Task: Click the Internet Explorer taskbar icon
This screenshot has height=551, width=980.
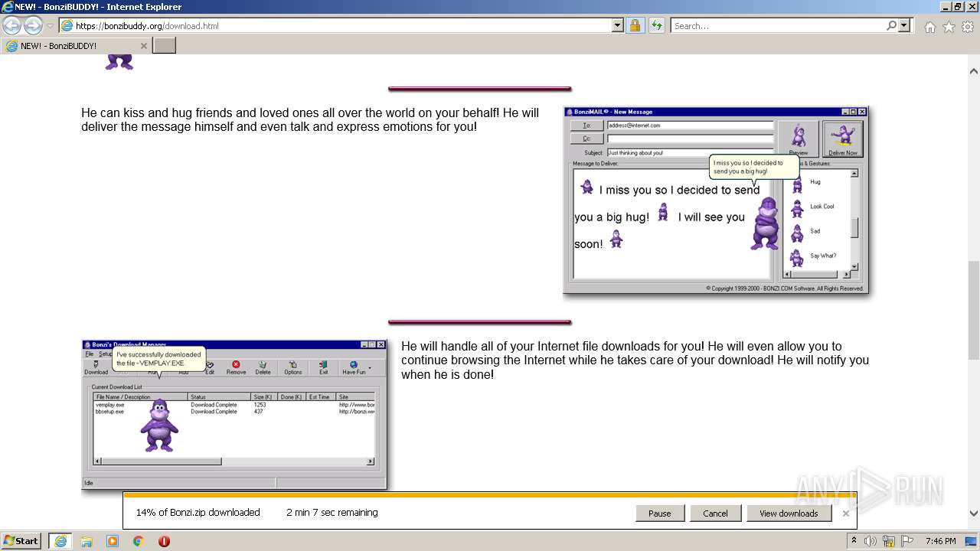Action: click(60, 541)
